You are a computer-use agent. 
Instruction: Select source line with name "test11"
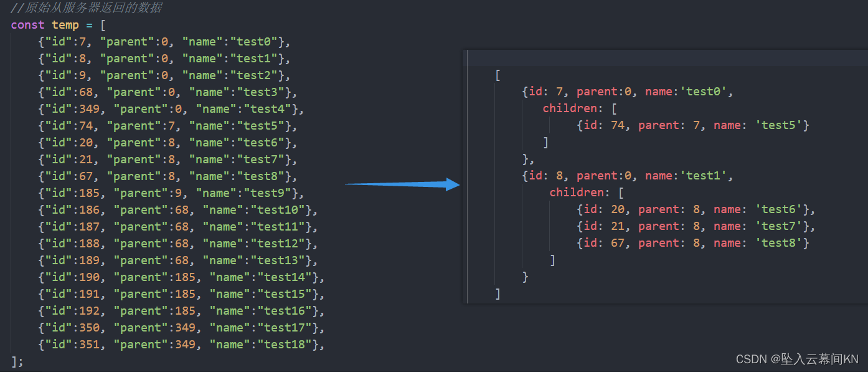click(x=178, y=227)
